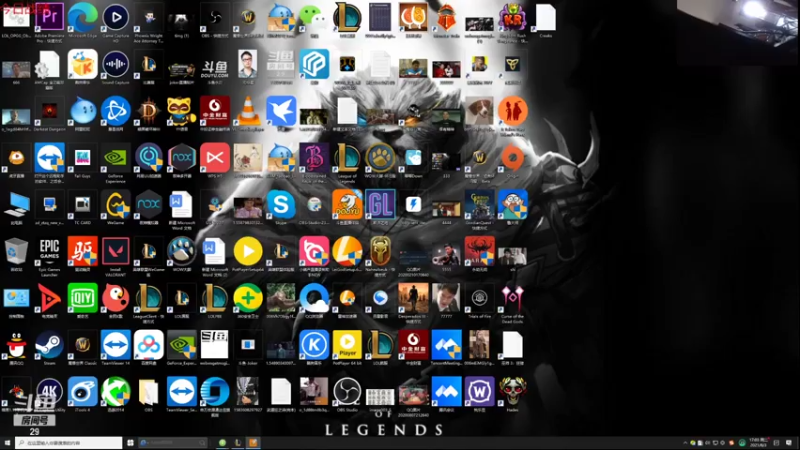Open the 4K utility icon
Screen dimensions: 800x450
tap(49, 391)
